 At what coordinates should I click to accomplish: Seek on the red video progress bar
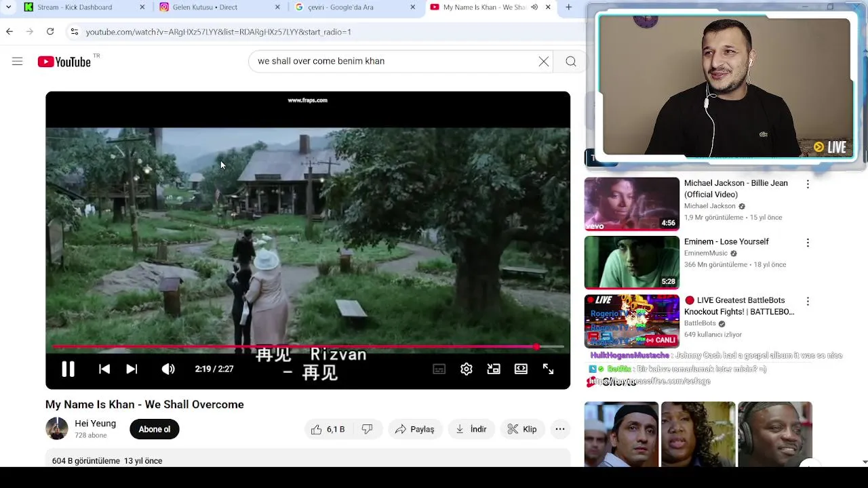pos(309,346)
